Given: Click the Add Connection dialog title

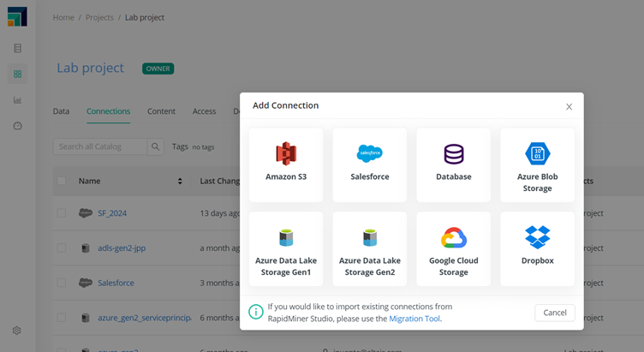Looking at the screenshot, I should pos(285,105).
